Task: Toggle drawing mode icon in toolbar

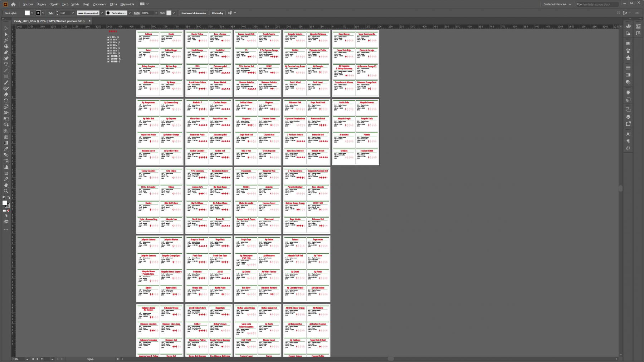Action: tap(6, 215)
